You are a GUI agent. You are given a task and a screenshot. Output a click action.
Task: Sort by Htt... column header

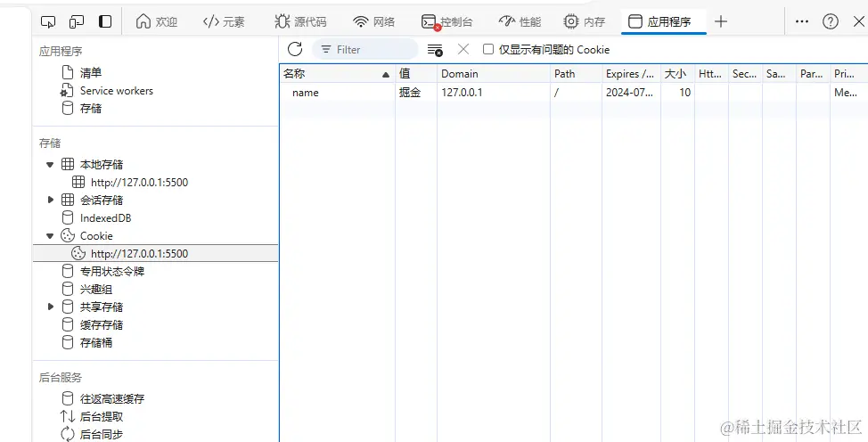[x=711, y=74]
